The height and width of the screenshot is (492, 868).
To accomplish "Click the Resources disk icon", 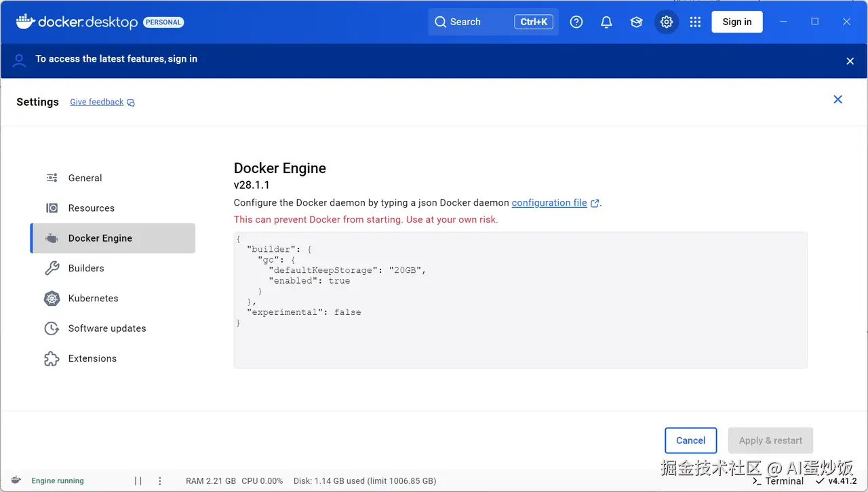I will click(52, 208).
